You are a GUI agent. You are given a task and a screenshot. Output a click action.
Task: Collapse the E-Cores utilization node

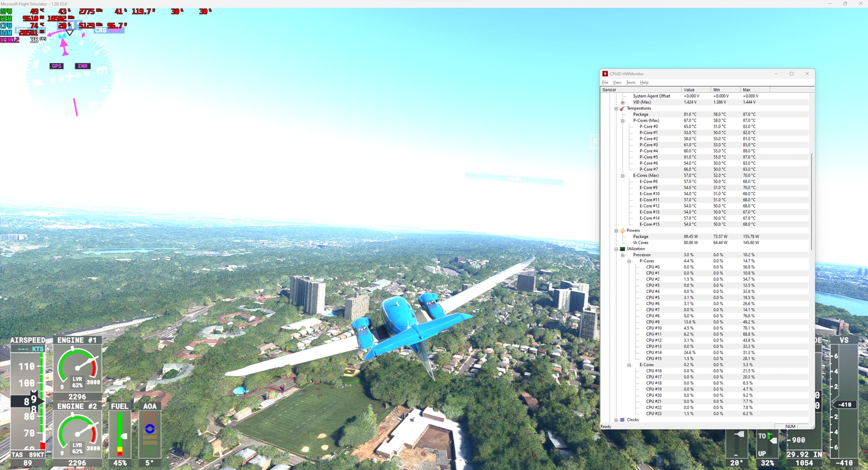[x=629, y=365]
